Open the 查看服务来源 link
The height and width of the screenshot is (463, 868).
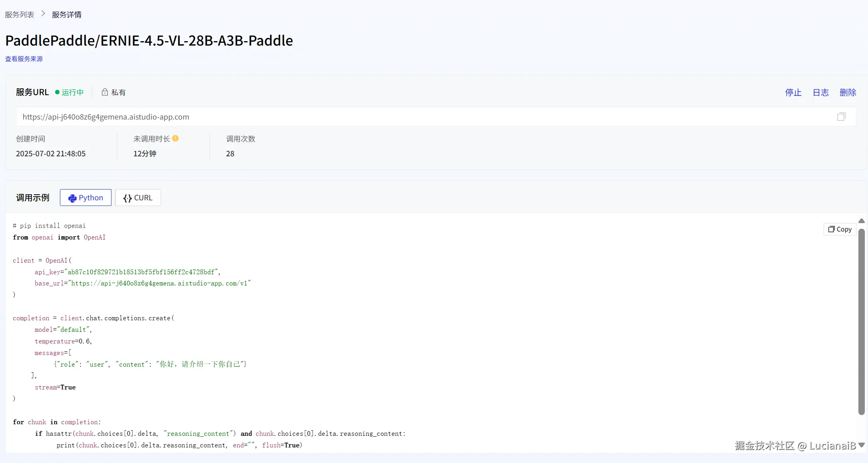[x=24, y=59]
